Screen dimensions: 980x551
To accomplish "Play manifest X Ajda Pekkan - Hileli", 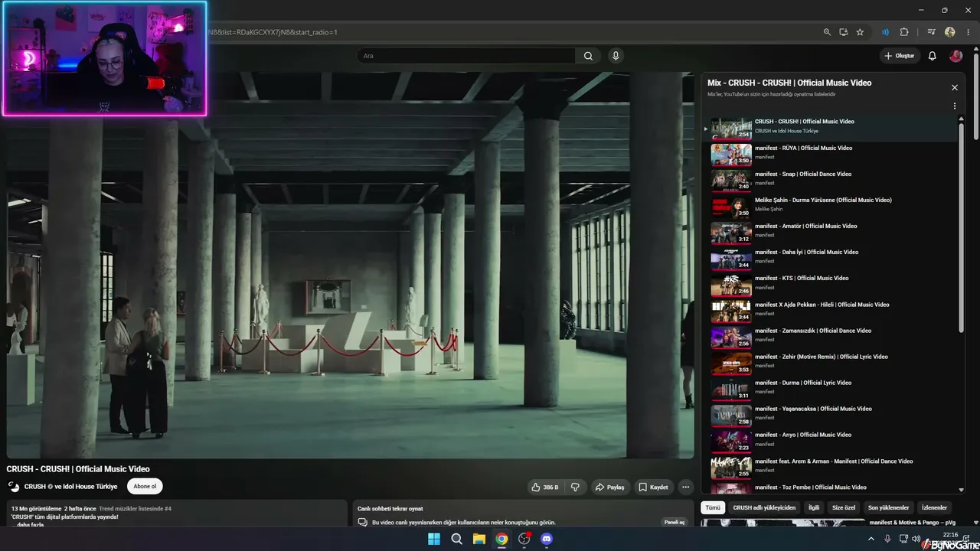I will pos(829,311).
